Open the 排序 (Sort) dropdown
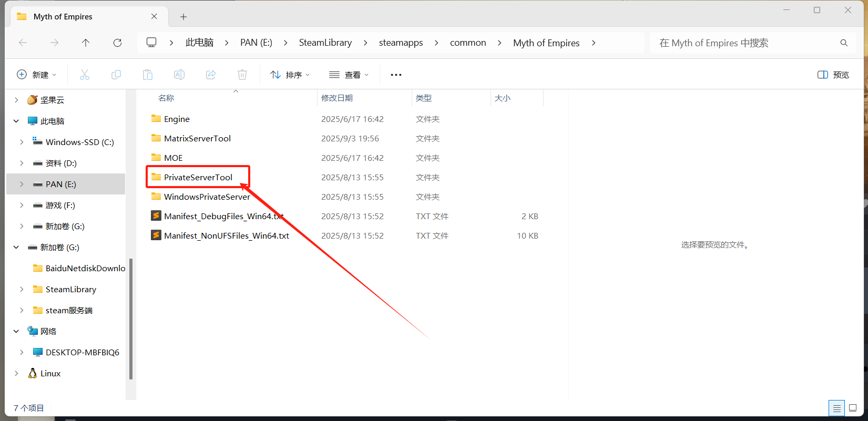868x421 pixels. click(x=290, y=75)
